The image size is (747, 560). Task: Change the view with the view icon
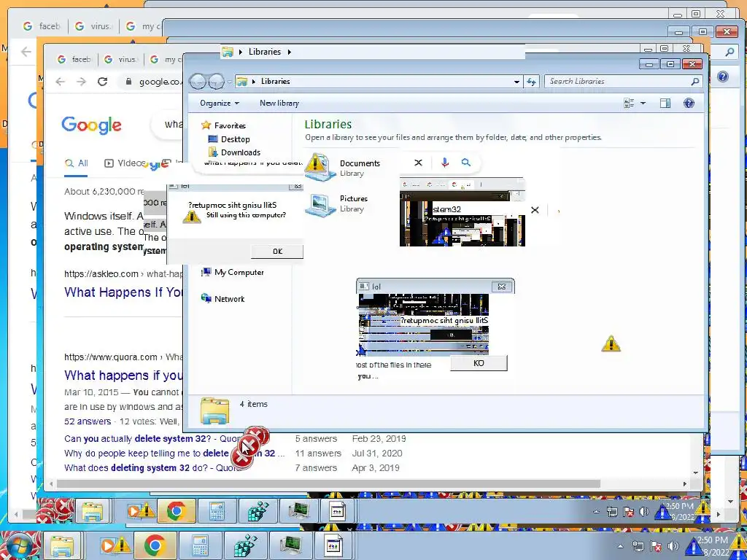[x=629, y=104]
